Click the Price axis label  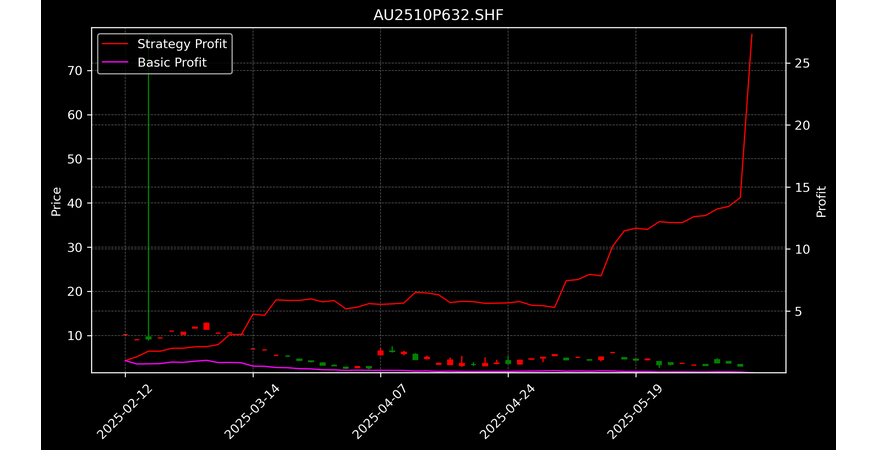tap(56, 201)
